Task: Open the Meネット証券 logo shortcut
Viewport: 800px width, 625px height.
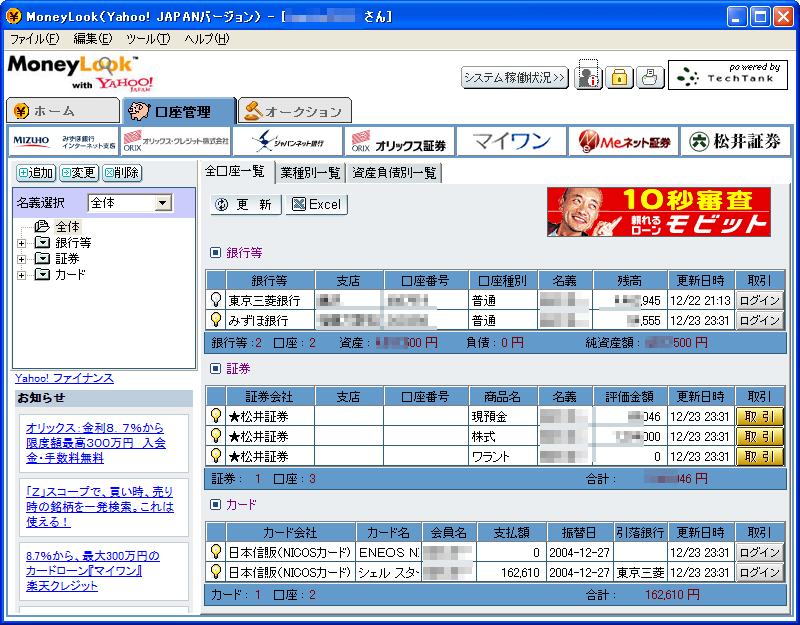Action: pyautogui.click(x=623, y=141)
